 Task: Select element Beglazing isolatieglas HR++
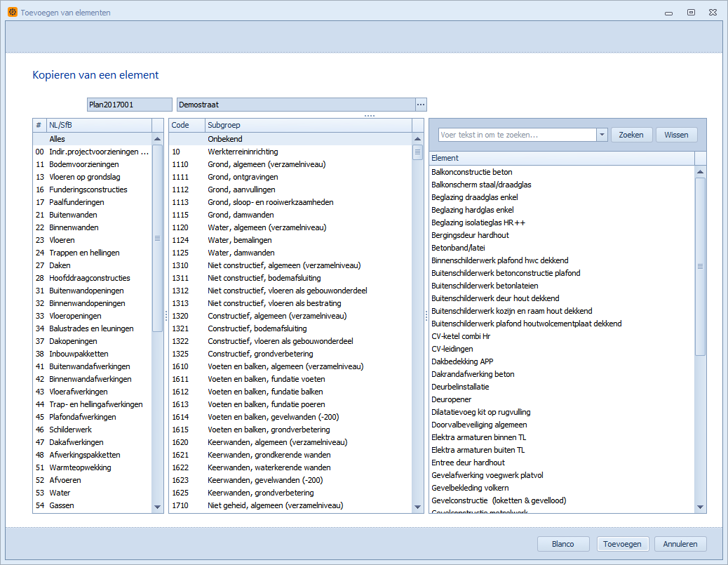[x=562, y=222]
